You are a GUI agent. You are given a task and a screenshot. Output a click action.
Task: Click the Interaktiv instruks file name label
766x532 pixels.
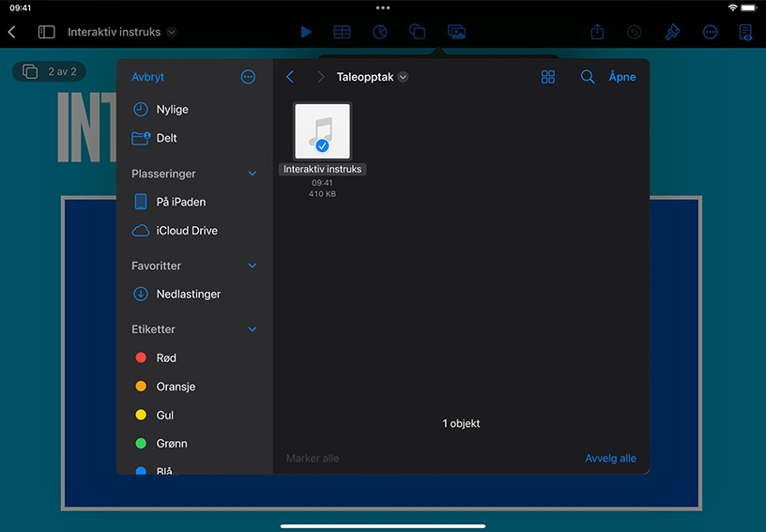coord(322,170)
